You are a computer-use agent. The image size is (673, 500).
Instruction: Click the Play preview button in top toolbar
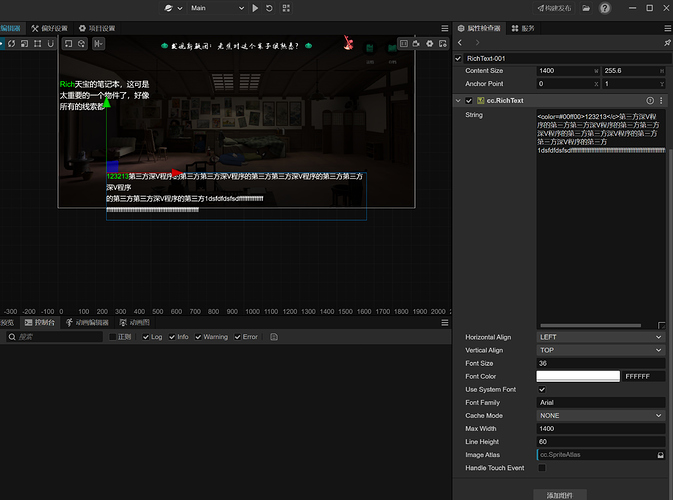[255, 8]
